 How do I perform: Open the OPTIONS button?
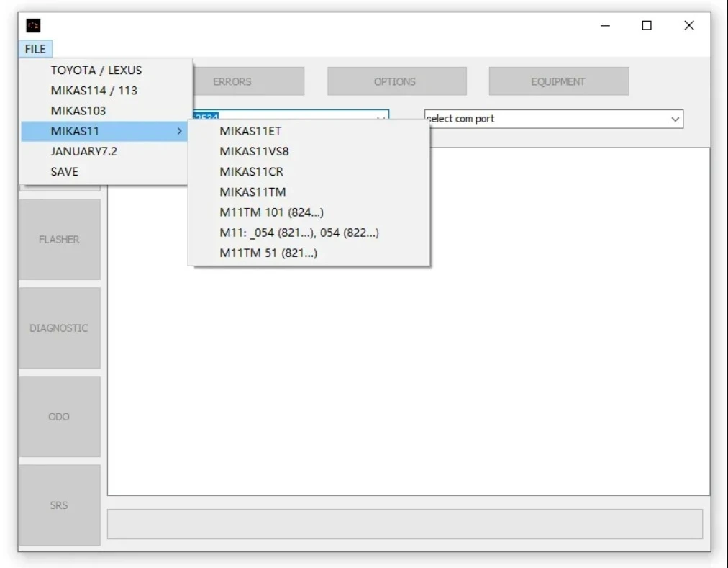click(397, 81)
